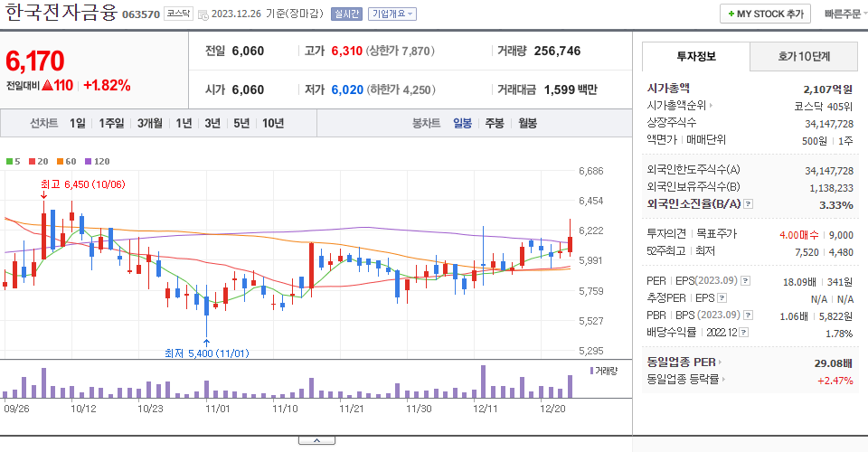Select the 10년 line chart period

point(273,123)
